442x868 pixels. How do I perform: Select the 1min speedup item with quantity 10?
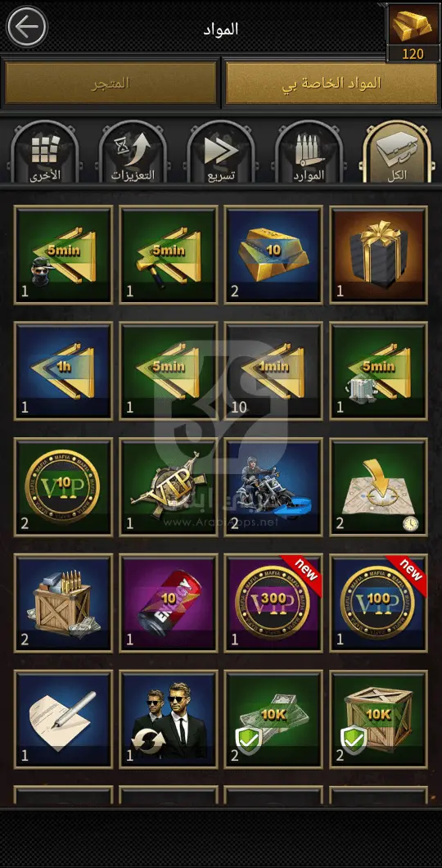[x=273, y=372]
